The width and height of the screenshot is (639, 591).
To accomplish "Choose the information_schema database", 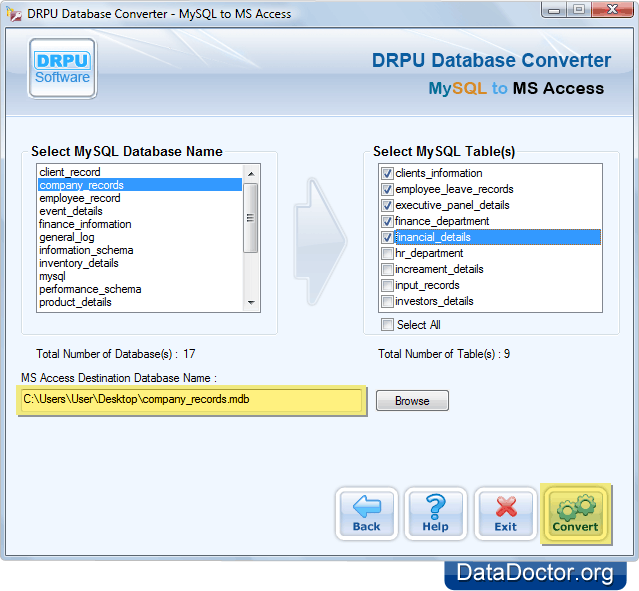I will pyautogui.click(x=86, y=250).
